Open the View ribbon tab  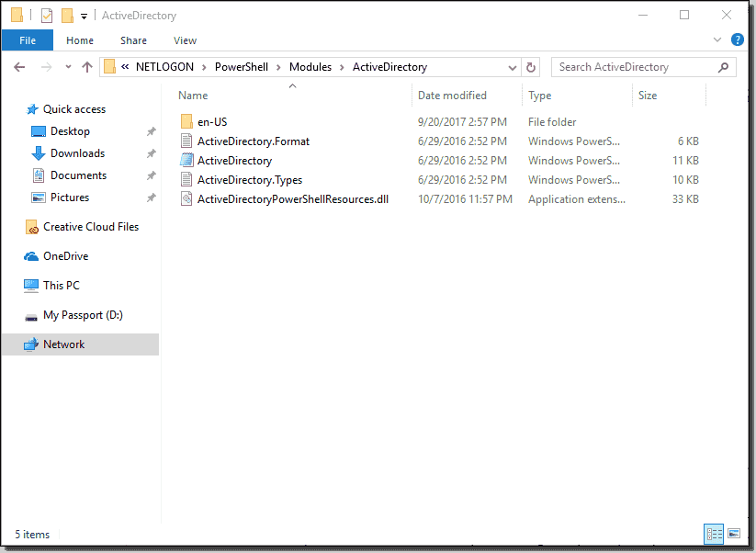click(186, 40)
